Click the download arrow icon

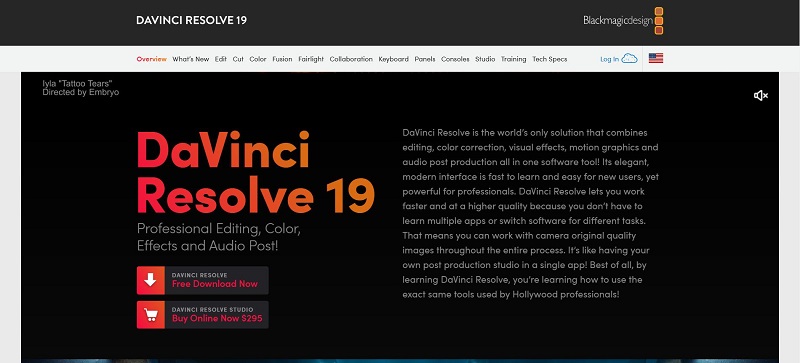tap(151, 280)
